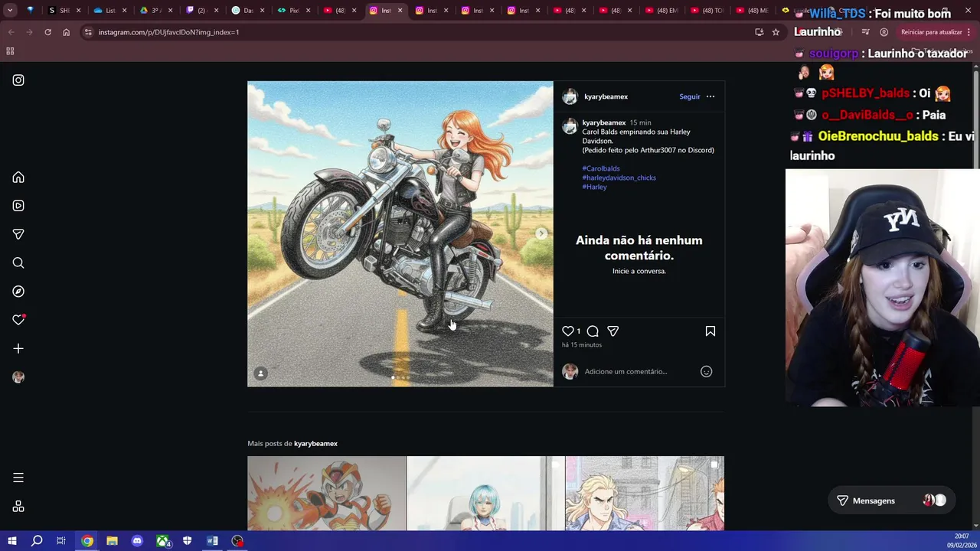Click the há 15 minutos timestamp
The image size is (980, 551).
pyautogui.click(x=582, y=345)
